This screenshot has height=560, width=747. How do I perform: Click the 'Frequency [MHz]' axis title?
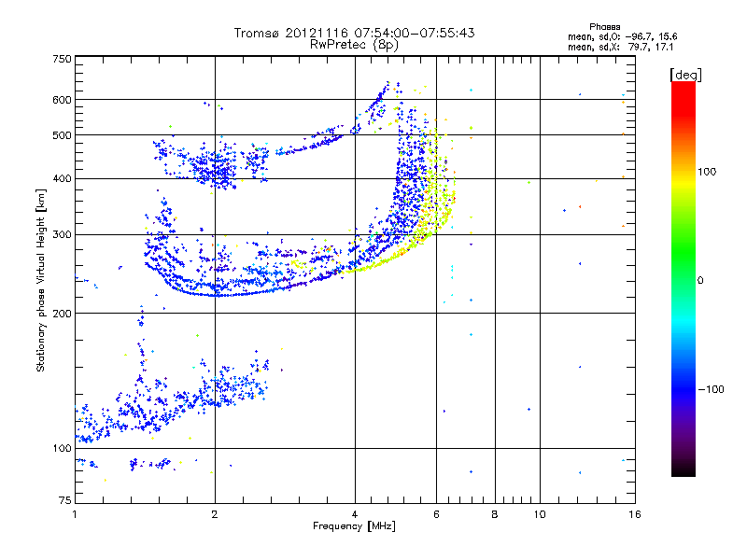(354, 526)
